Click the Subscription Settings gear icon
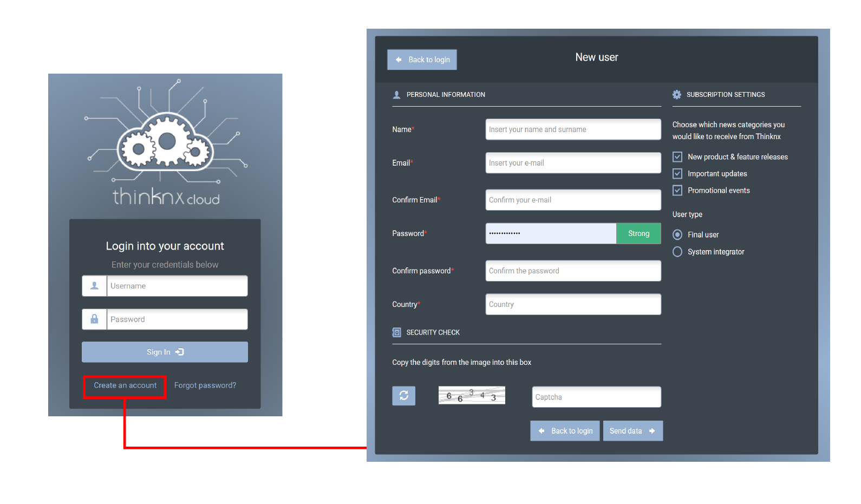The height and width of the screenshot is (504, 861). [677, 95]
